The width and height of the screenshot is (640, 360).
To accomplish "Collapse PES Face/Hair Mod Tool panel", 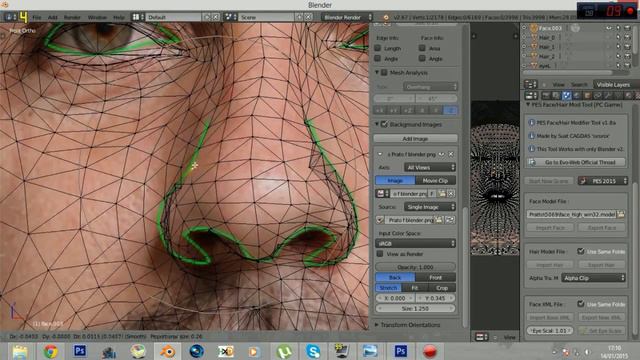I will click(528, 105).
